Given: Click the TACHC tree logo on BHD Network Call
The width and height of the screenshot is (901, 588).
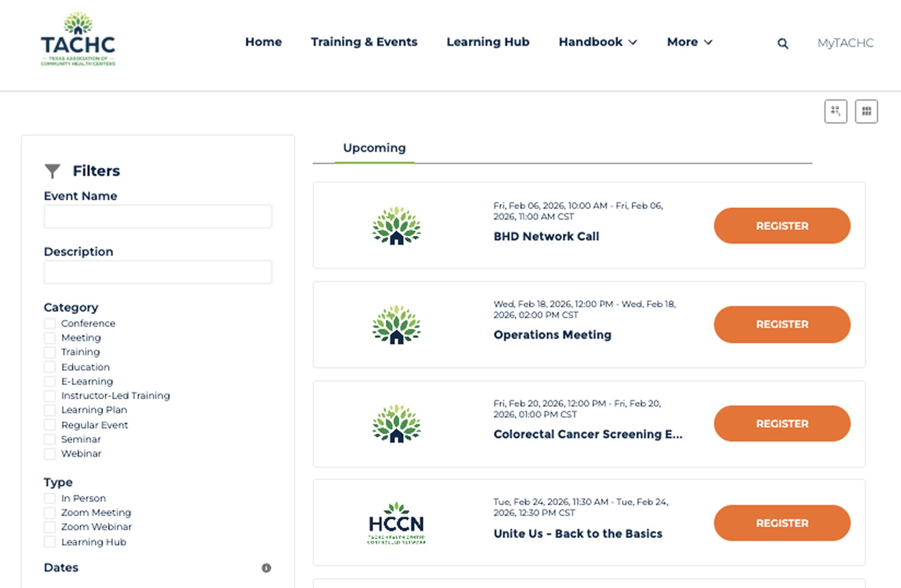Looking at the screenshot, I should (x=396, y=226).
